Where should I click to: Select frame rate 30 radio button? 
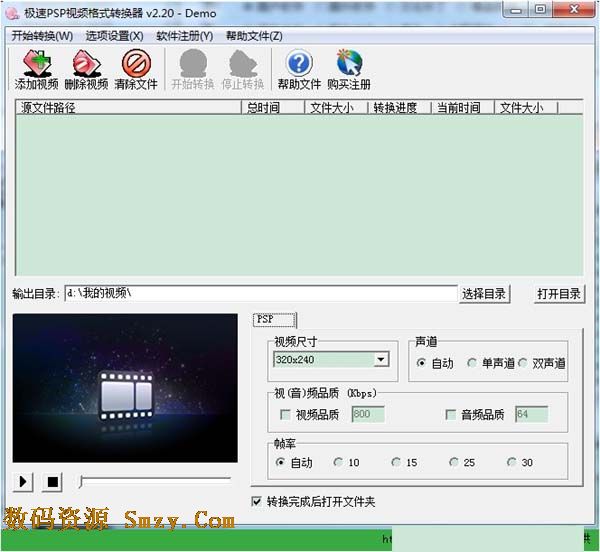pyautogui.click(x=512, y=462)
